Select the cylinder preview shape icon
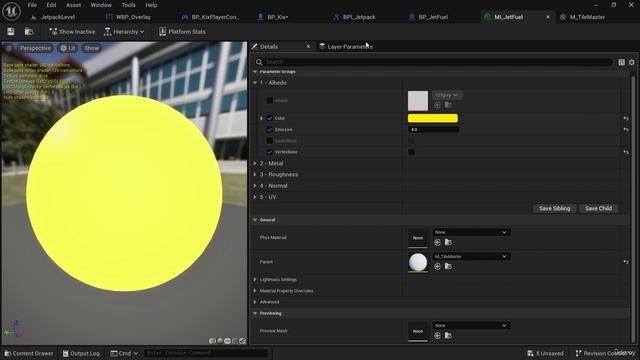This screenshot has width=640, height=360. click(212, 341)
